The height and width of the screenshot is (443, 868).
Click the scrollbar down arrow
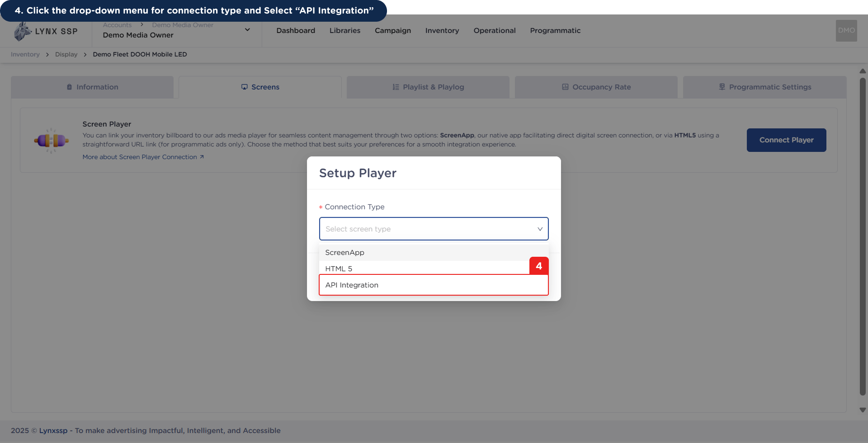tap(863, 410)
